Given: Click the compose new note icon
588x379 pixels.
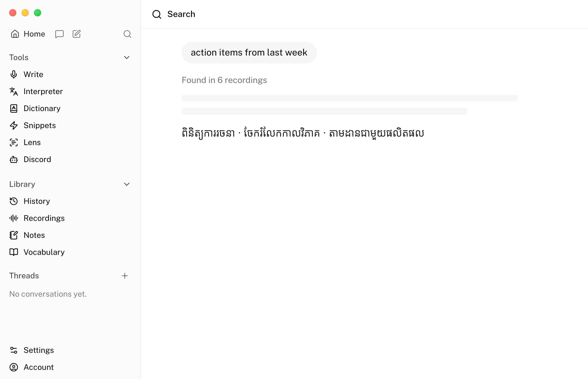Looking at the screenshot, I should coord(76,34).
